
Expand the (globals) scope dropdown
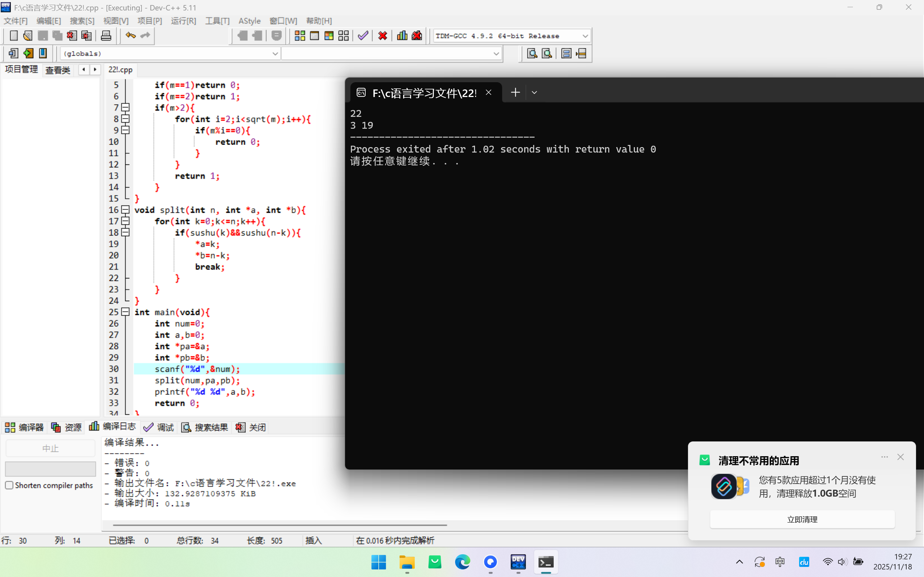(x=275, y=53)
